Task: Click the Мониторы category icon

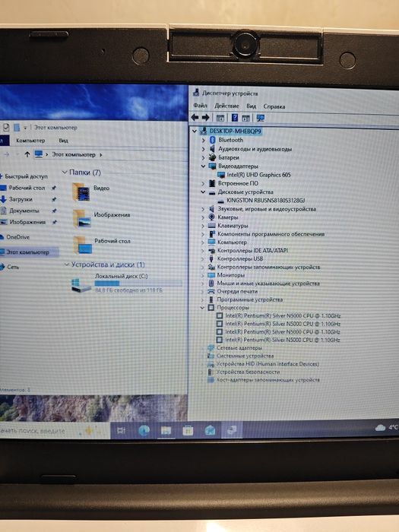Action: coord(211,275)
